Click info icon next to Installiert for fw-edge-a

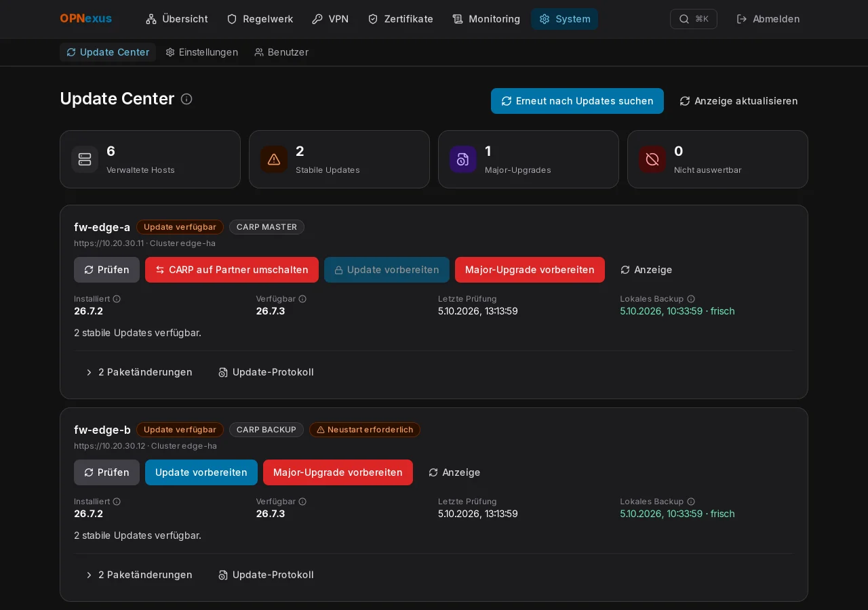(117, 299)
